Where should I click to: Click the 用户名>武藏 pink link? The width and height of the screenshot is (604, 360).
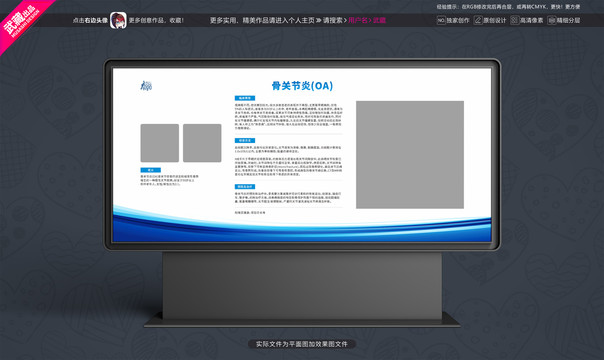pyautogui.click(x=367, y=20)
